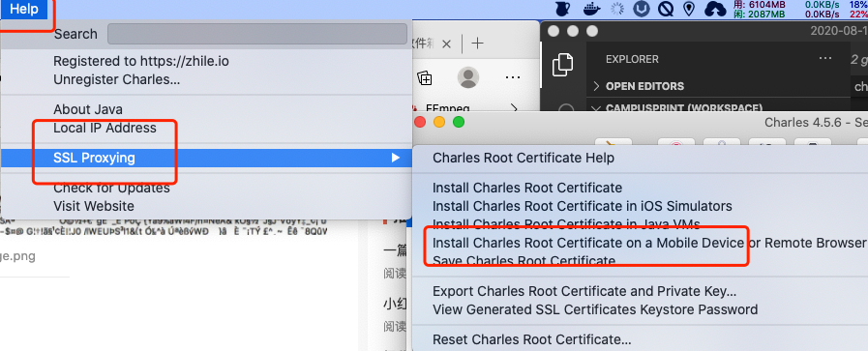Choose Install Charles Root Certificate
868x351 pixels.
tap(527, 188)
